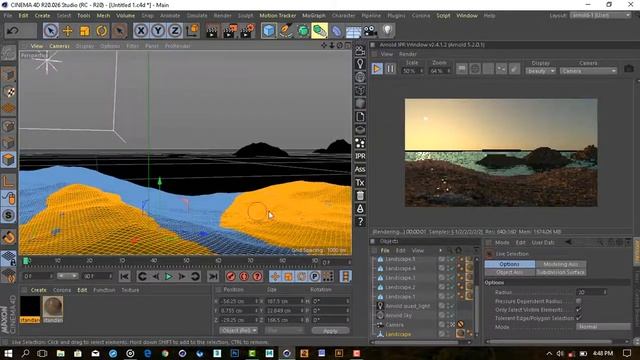Click the IPR snapshot camera icon

[629, 69]
